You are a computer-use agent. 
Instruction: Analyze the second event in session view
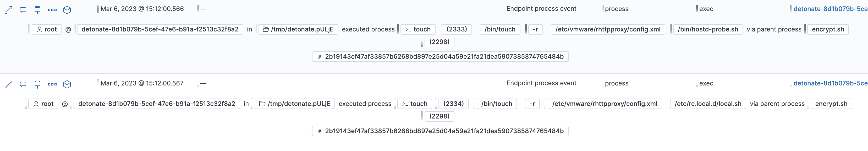[x=67, y=84]
